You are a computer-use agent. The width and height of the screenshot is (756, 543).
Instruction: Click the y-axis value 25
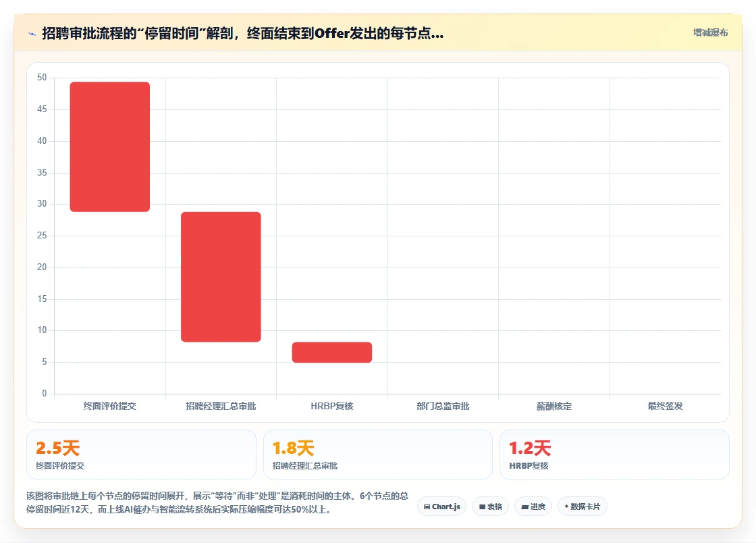pyautogui.click(x=42, y=235)
